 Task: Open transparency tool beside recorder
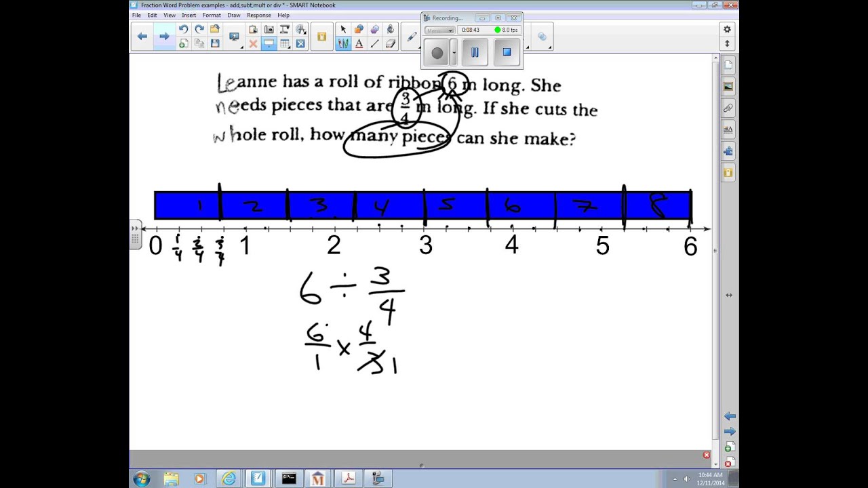pyautogui.click(x=542, y=37)
